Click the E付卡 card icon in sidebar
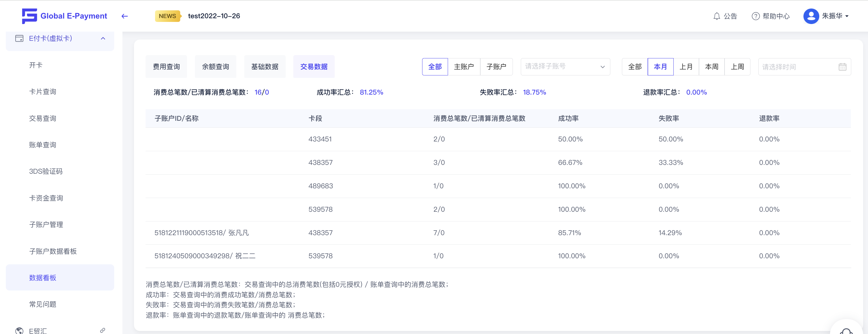868x334 pixels. [19, 38]
